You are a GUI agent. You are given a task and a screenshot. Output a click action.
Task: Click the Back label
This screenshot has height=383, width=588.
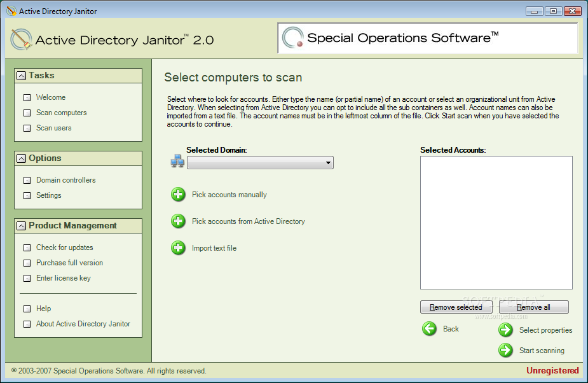(451, 329)
